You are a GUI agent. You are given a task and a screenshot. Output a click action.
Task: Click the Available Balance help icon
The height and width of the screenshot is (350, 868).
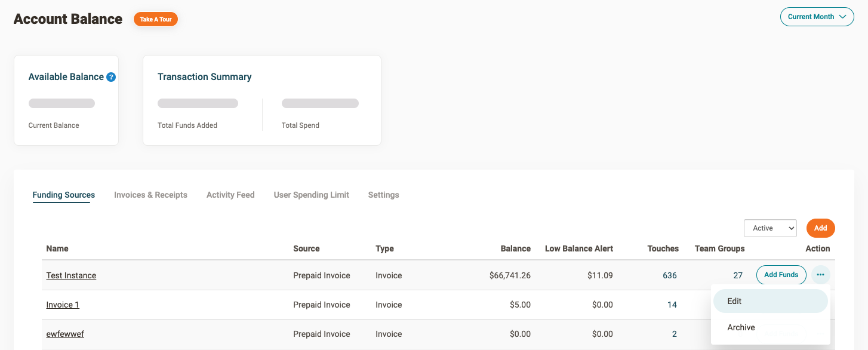click(111, 77)
